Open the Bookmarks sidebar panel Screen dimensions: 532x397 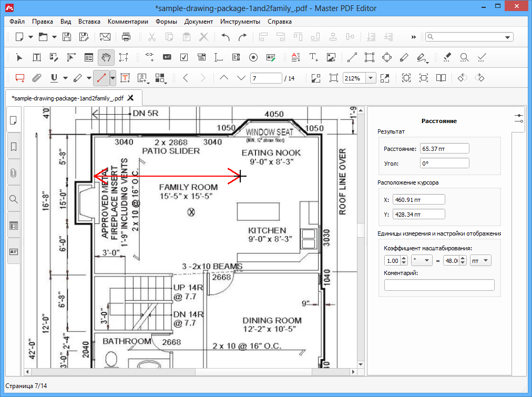point(14,147)
